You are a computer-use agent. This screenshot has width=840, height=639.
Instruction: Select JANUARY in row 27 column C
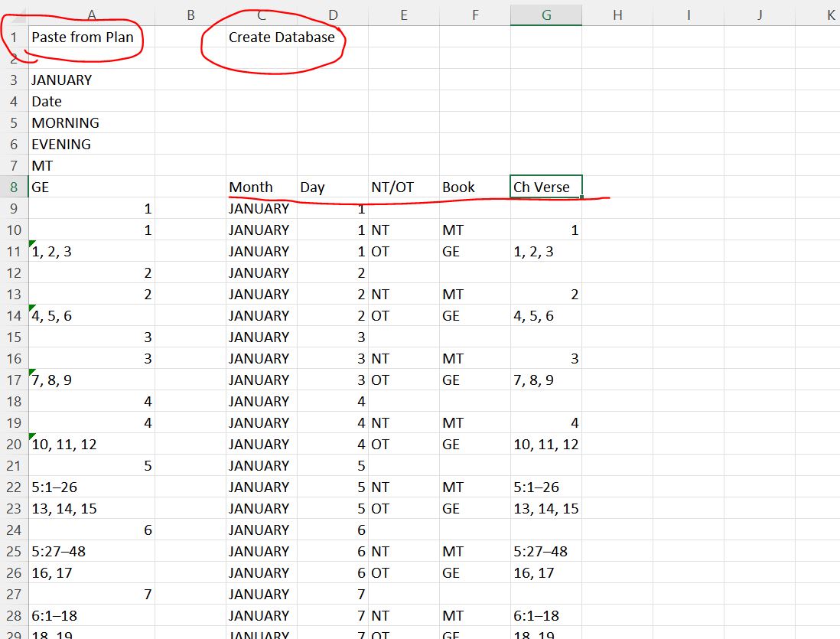(x=262, y=595)
